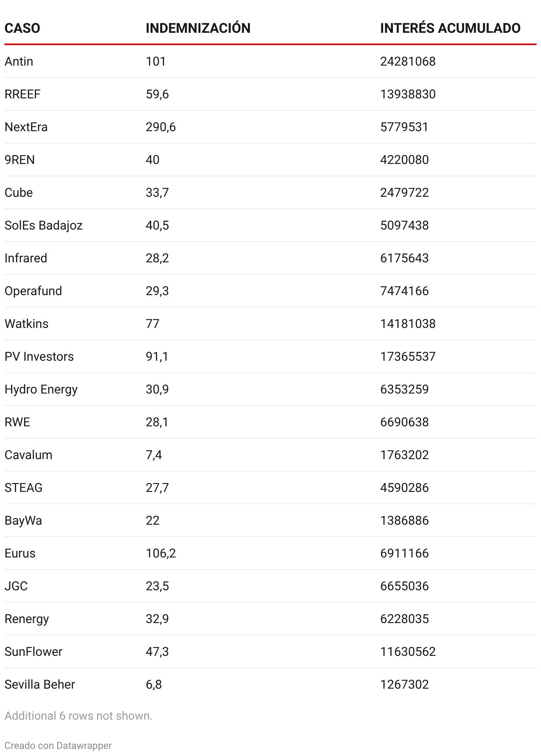Select the NextEra row label
Viewport: 541px width, 756px height.
[x=26, y=127]
